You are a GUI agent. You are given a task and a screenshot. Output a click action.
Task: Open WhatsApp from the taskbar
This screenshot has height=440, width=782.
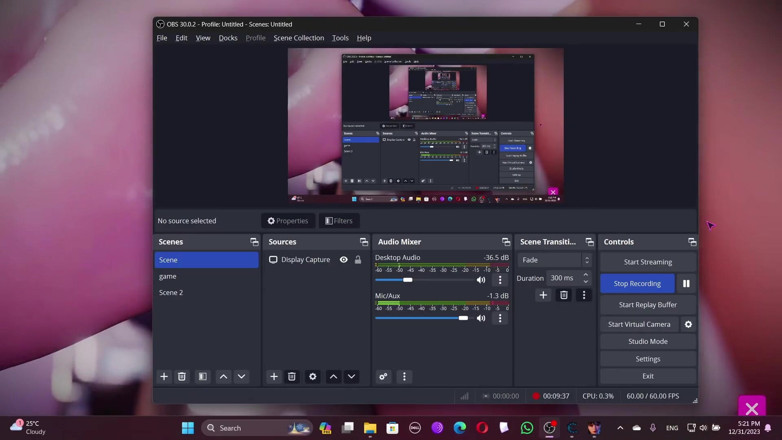[527, 428]
